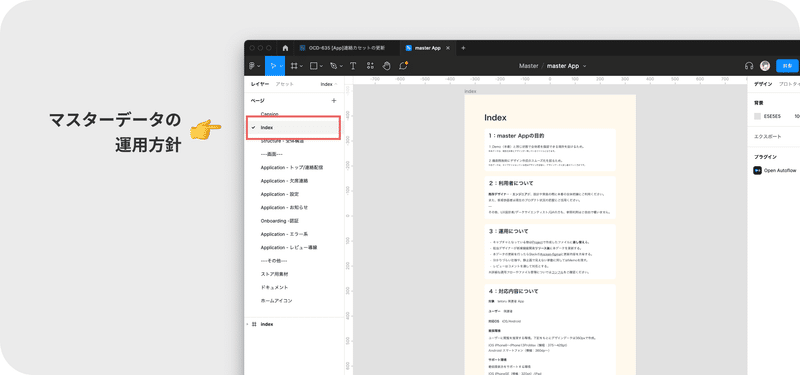Expand shape tool options arrow
Image resolution: width=800 pixels, height=375 pixels.
pos(321,66)
